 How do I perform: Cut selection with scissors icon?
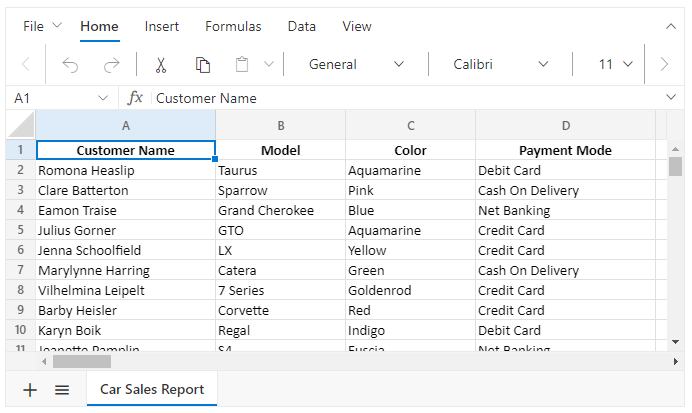pos(160,65)
